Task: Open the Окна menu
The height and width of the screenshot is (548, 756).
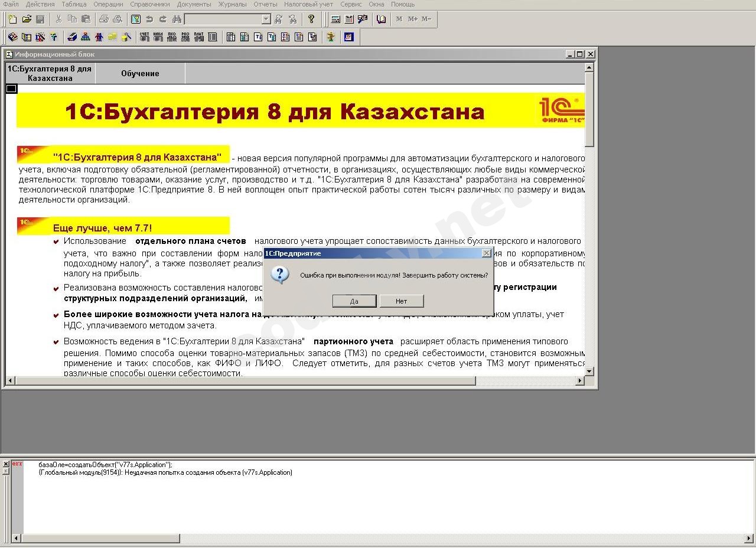Action: [376, 4]
